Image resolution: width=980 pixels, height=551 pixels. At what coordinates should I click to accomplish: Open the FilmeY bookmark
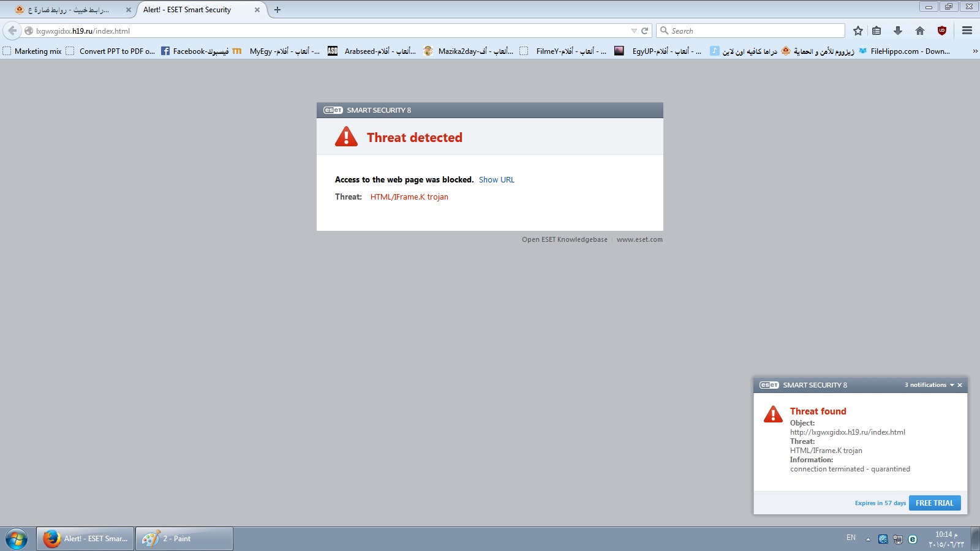coord(563,51)
